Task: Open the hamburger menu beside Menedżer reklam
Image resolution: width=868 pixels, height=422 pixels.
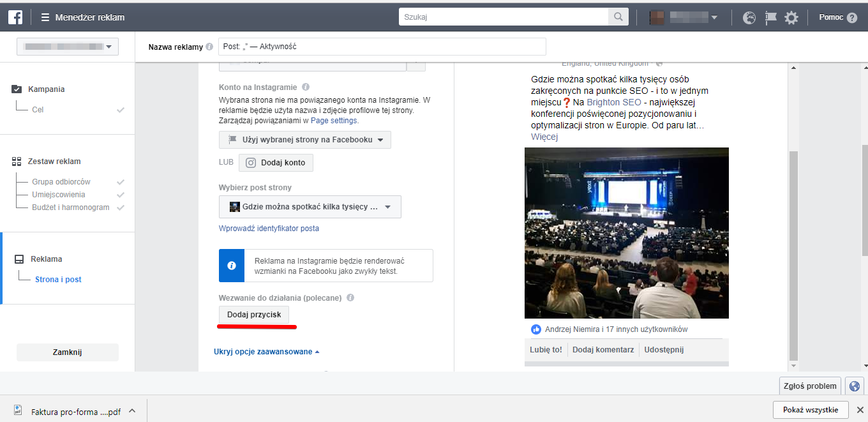Action: point(45,17)
